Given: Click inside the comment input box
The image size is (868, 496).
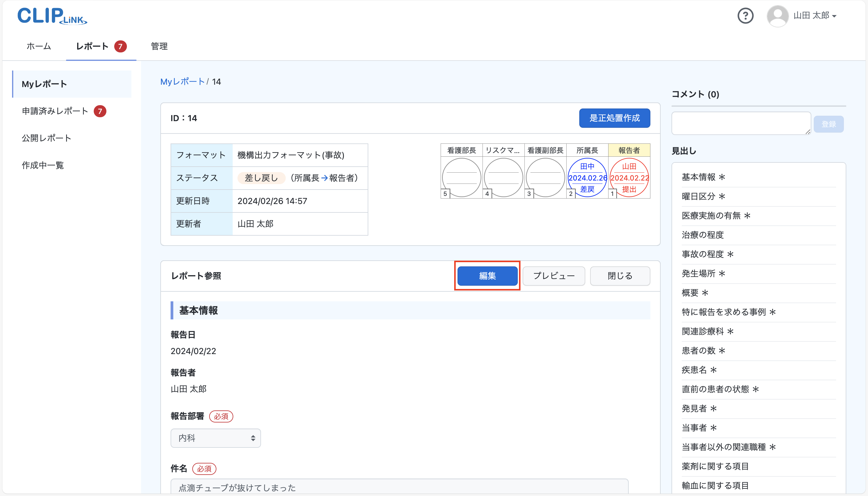Looking at the screenshot, I should [741, 123].
